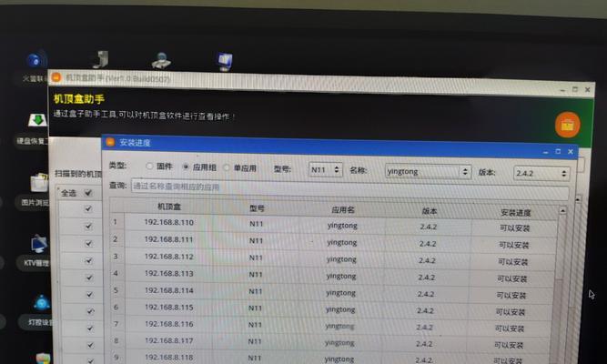Select IP cell 192.168.8.116
Viewport: 607px width, 364px height.
(x=168, y=324)
